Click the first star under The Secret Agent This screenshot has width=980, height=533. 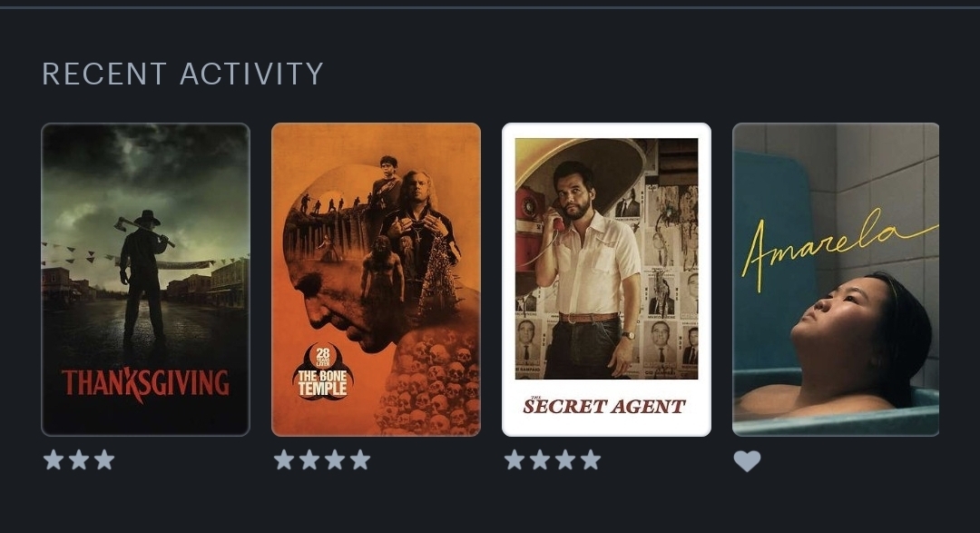[x=514, y=459]
